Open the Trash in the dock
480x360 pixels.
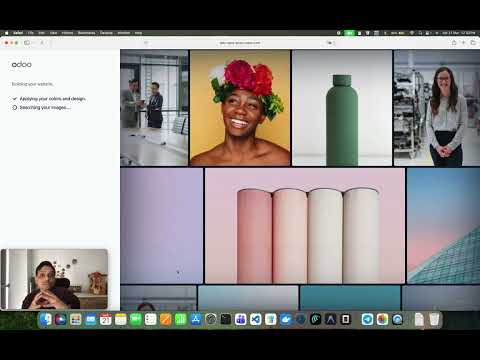click(x=434, y=320)
